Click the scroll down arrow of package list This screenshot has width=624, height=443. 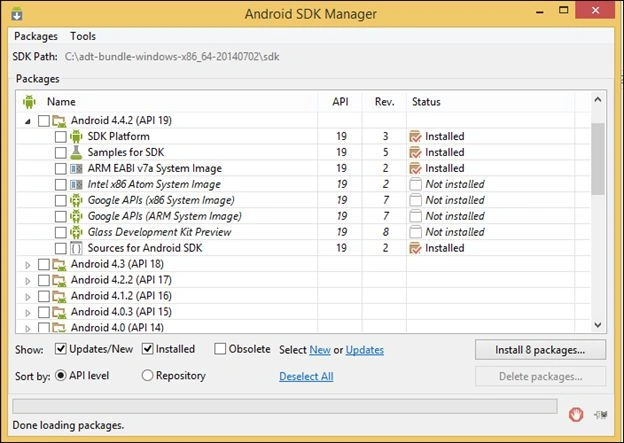(597, 325)
